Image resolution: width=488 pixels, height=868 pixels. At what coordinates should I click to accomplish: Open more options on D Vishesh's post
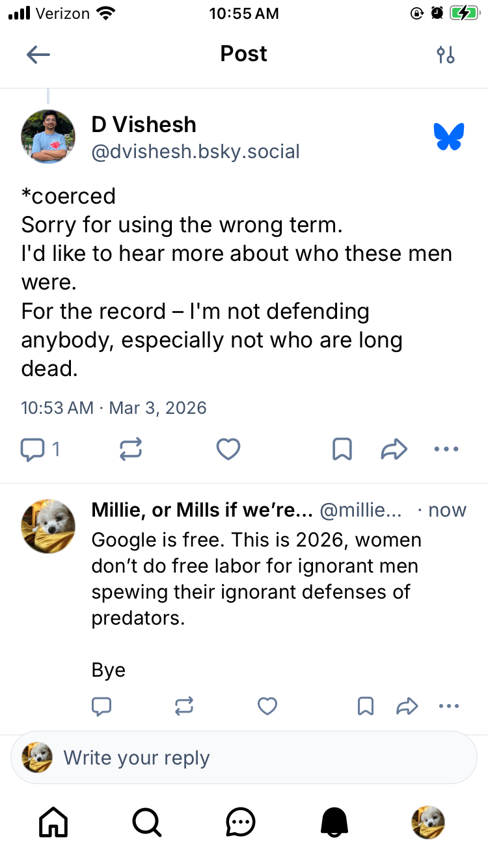point(446,449)
